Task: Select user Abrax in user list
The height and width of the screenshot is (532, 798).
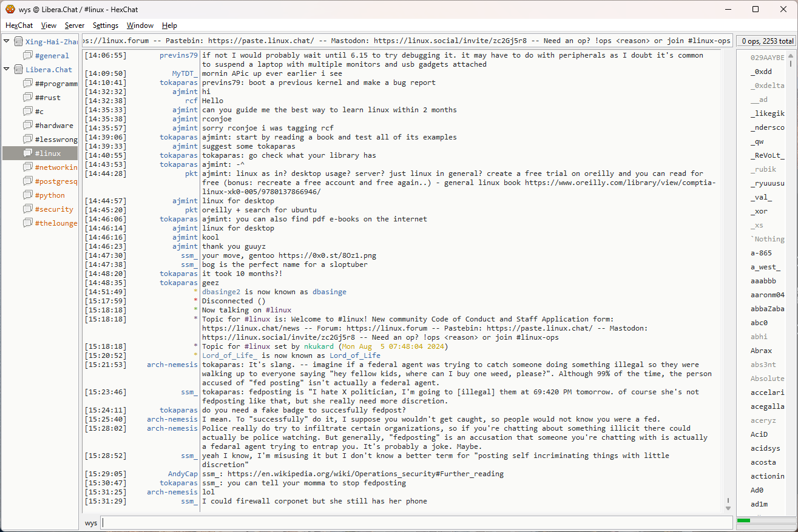Action: pyautogui.click(x=761, y=351)
